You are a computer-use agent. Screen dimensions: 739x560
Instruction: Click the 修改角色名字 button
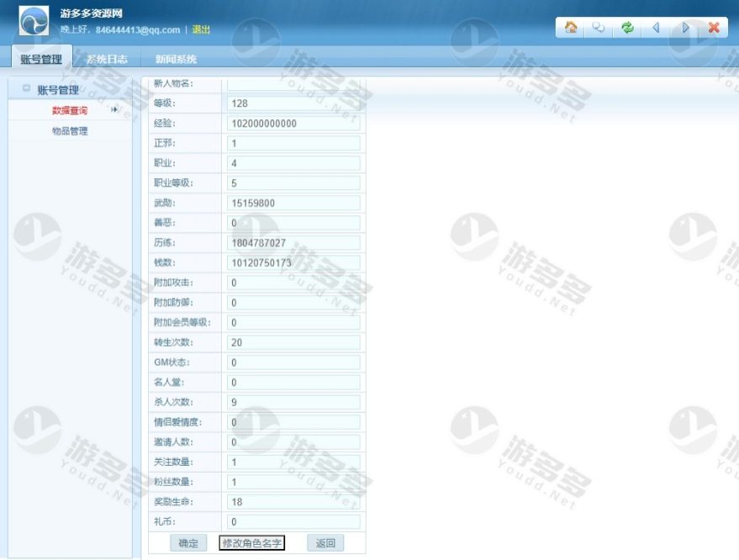252,543
